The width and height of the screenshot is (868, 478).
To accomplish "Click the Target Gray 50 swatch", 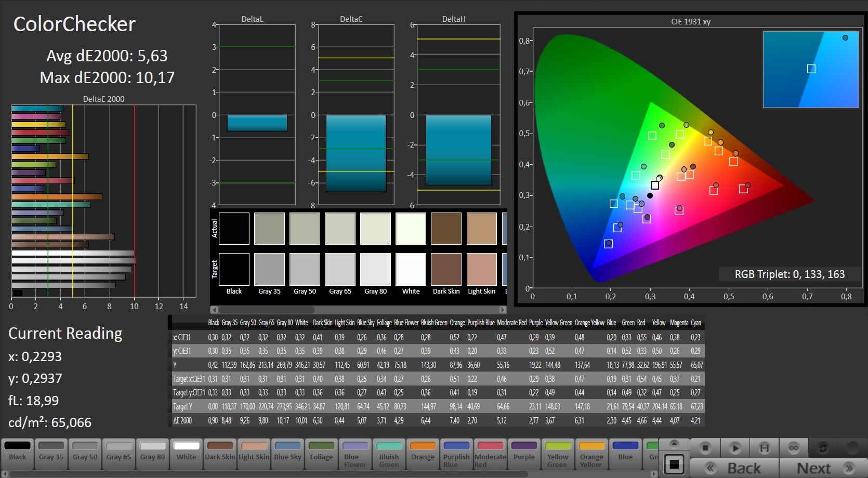I will (x=305, y=269).
